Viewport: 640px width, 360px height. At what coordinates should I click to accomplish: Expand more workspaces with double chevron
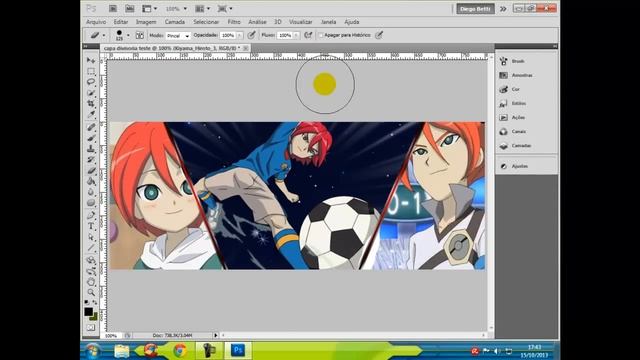[503, 9]
